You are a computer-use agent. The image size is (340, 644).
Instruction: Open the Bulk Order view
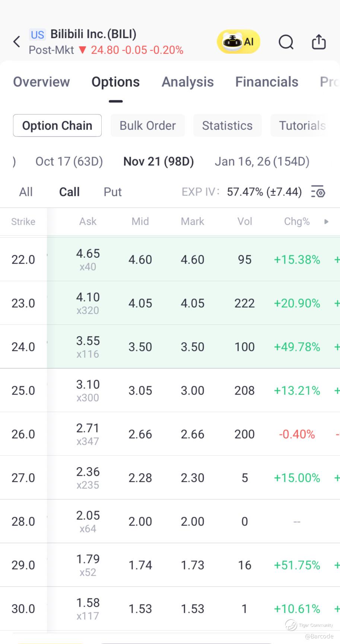pos(147,126)
